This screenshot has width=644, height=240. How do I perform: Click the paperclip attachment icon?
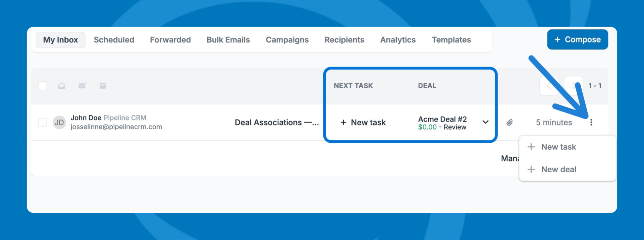(509, 123)
